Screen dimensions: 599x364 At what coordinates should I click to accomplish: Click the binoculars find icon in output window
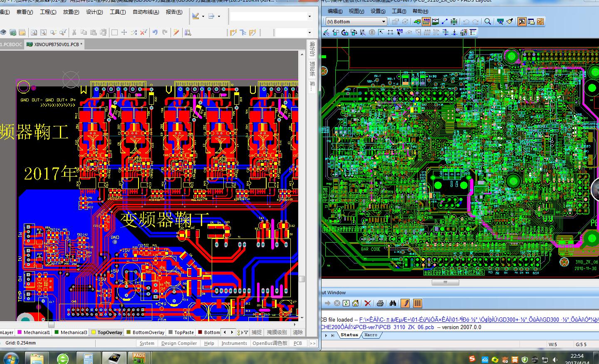coord(392,303)
